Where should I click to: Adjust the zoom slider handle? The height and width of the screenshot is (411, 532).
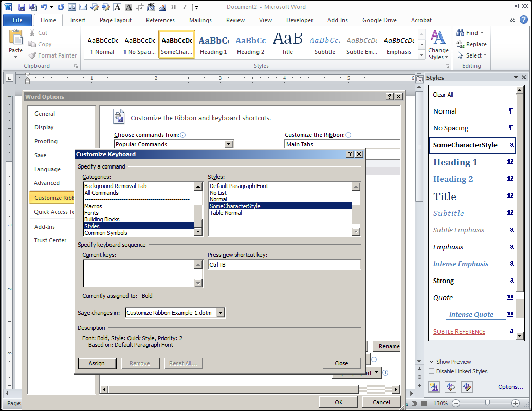[488, 403]
